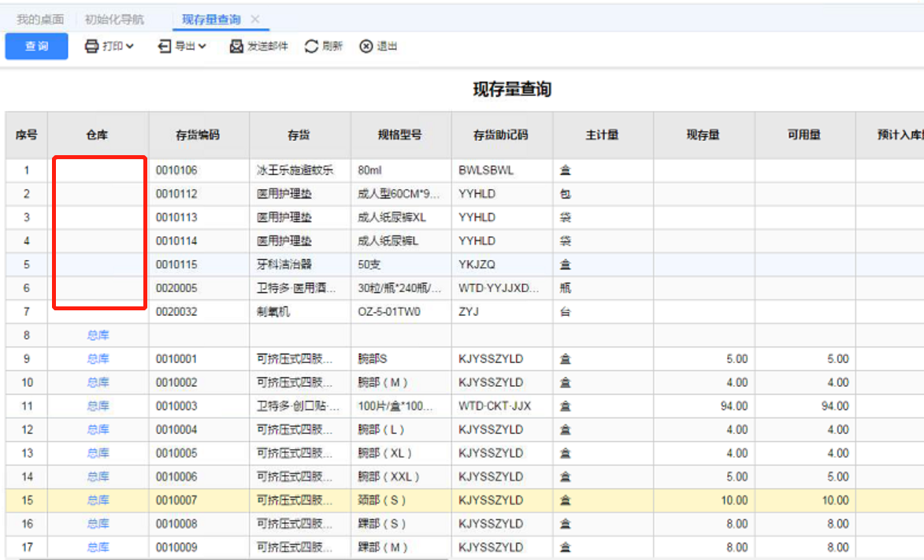Image resolution: width=924 pixels, height=560 pixels.
Task: Open the 总库 link in row 8
Action: [x=98, y=336]
